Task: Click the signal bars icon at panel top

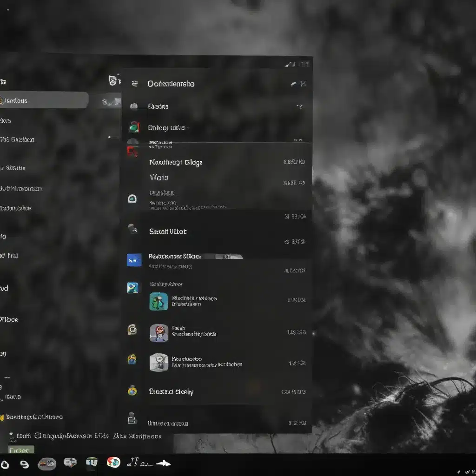Action: click(290, 64)
